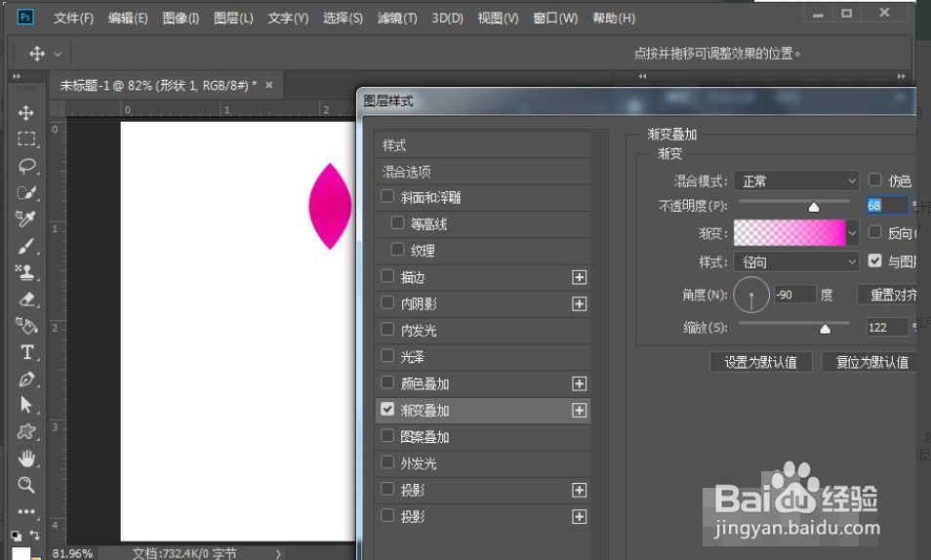Select the Pen tool
The image size is (931, 560).
(x=26, y=379)
